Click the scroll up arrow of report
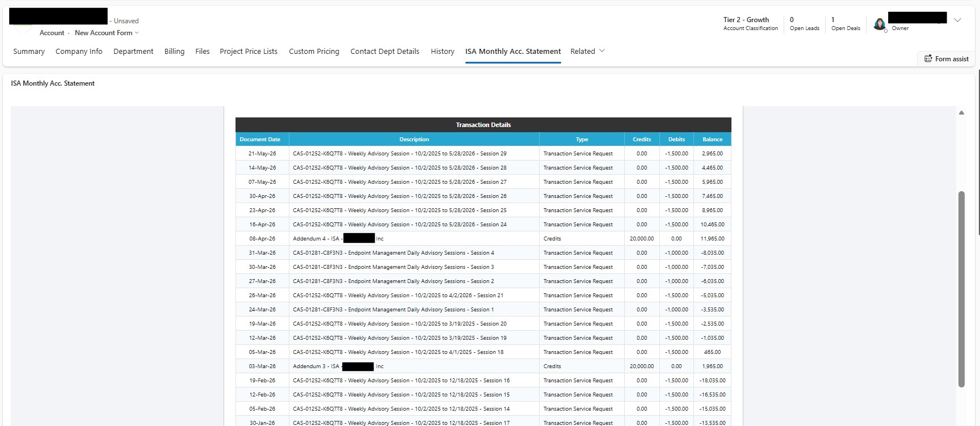The image size is (980, 426). click(961, 112)
